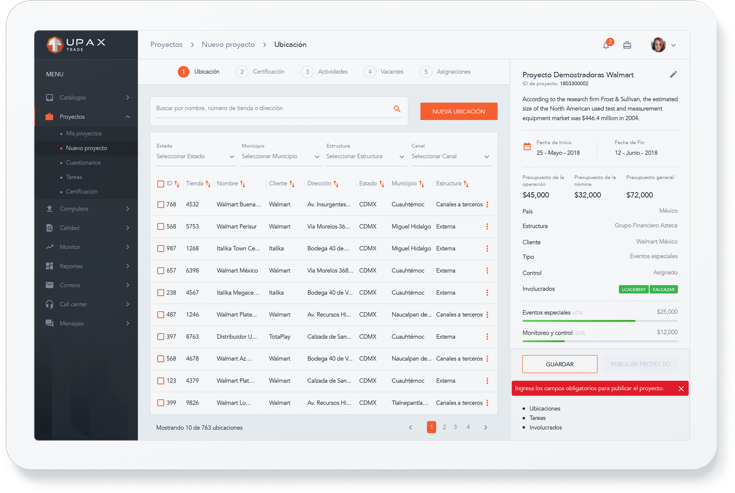Viewport: 735px width, 493px height.
Task: Expand the Reportes menu chevron
Action: pyautogui.click(x=128, y=266)
